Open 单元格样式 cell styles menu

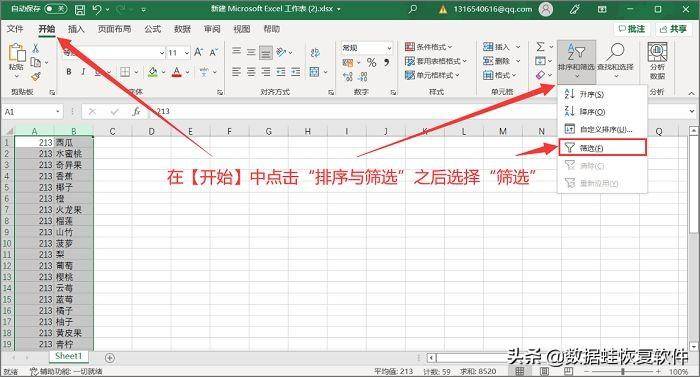tap(432, 75)
